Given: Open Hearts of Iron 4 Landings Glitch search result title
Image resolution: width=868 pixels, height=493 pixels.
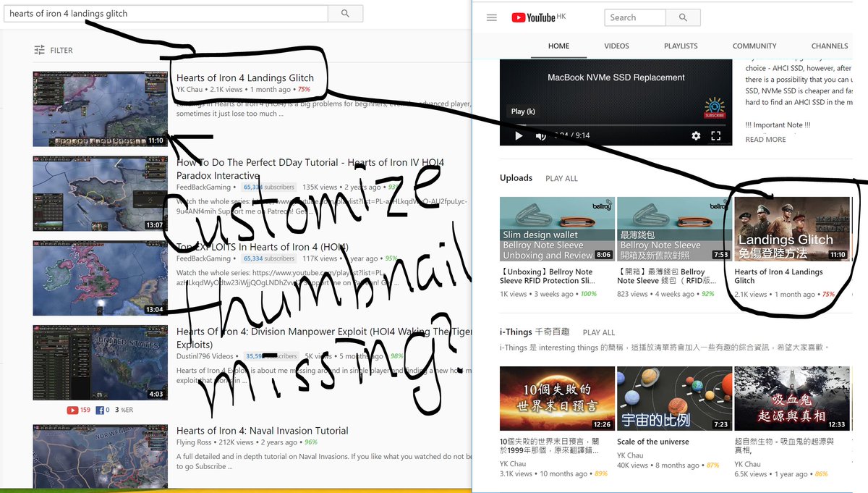Looking at the screenshot, I should point(245,78).
